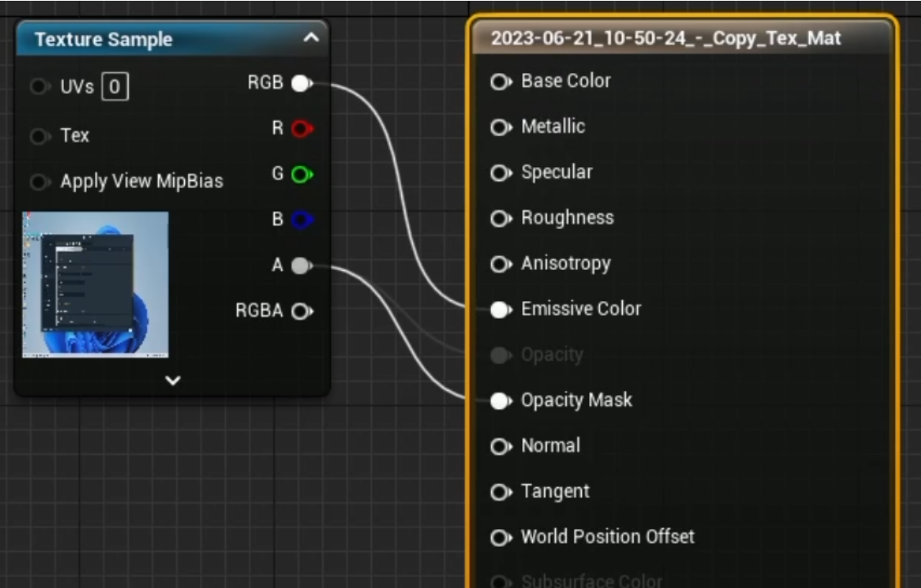Click the World Position Offset pin
Screen dimensions: 921x588
[501, 537]
